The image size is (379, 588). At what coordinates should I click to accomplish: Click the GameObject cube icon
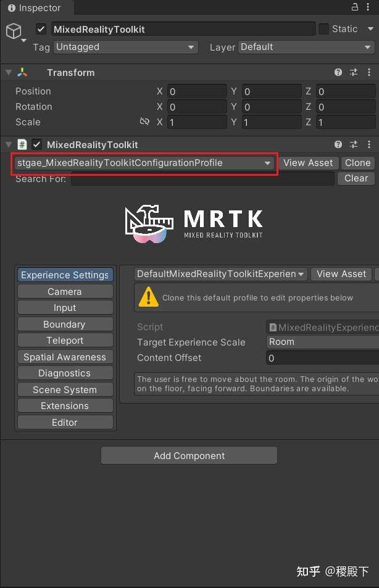[14, 31]
